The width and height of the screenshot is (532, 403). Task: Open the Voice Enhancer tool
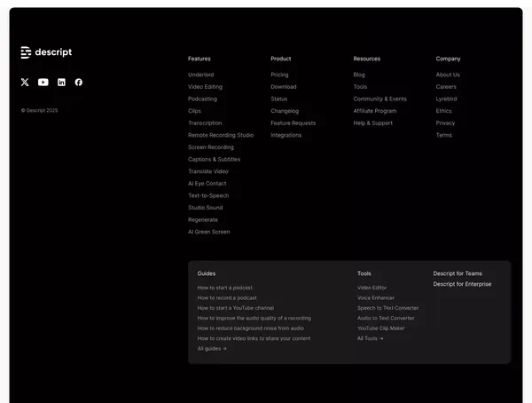pos(376,298)
